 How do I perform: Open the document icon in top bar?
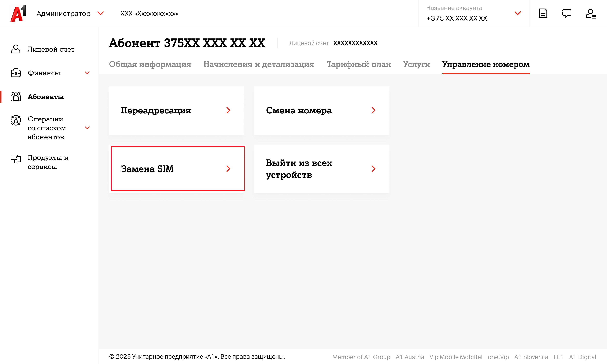pos(543,14)
